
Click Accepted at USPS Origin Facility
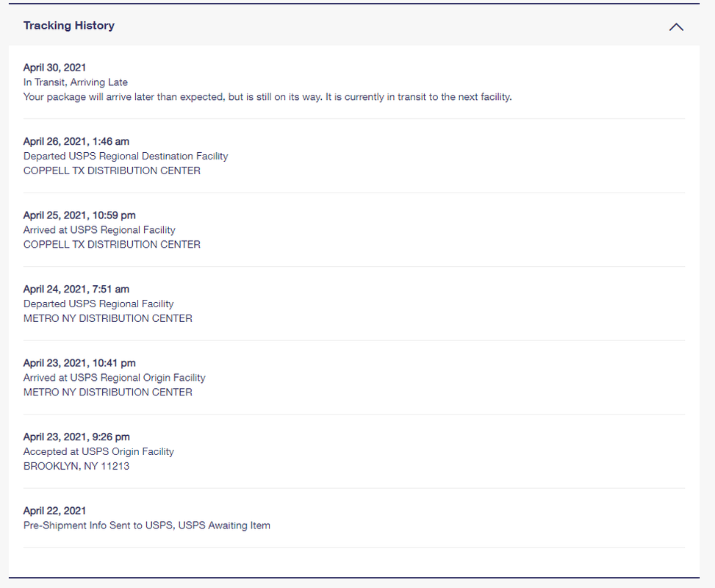(x=99, y=451)
